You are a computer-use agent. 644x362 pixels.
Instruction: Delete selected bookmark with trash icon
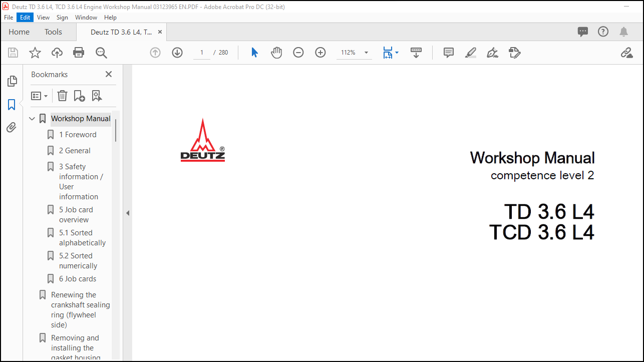(62, 96)
